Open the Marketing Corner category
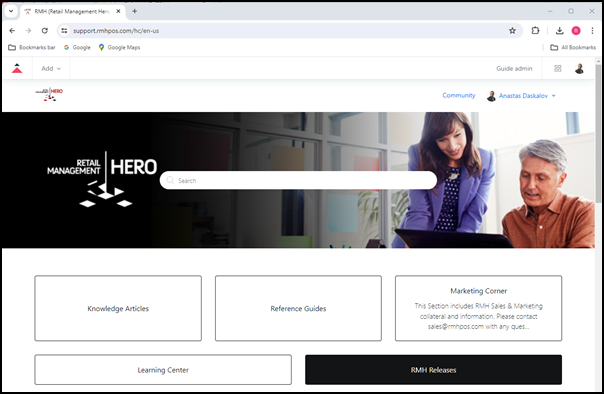This screenshot has width=604, height=394. coord(478,308)
